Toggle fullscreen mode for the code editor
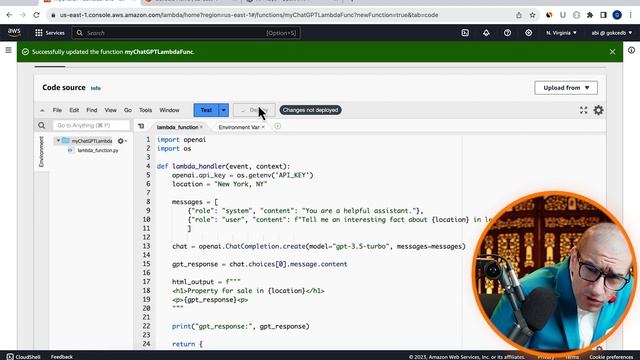This screenshot has height=360, width=640. coord(584,110)
